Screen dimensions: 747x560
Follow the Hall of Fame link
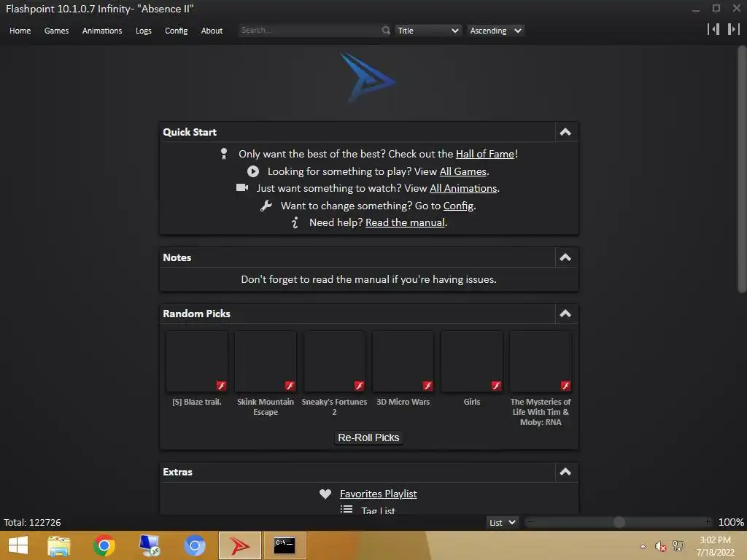485,154
